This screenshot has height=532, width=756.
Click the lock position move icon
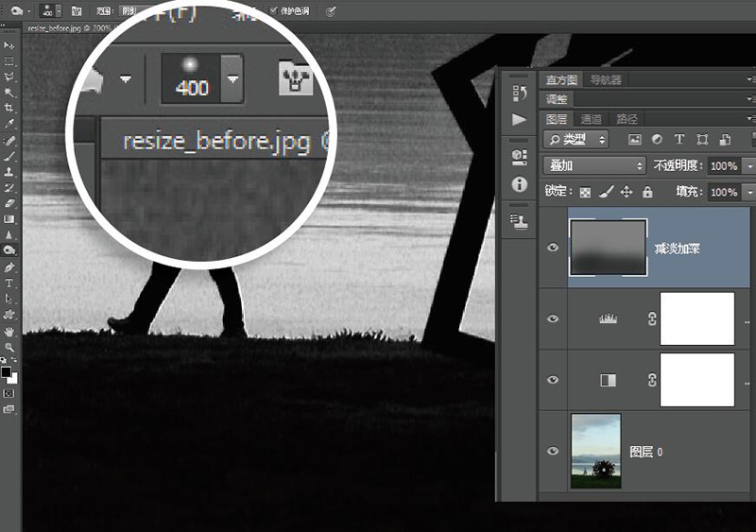point(627,192)
